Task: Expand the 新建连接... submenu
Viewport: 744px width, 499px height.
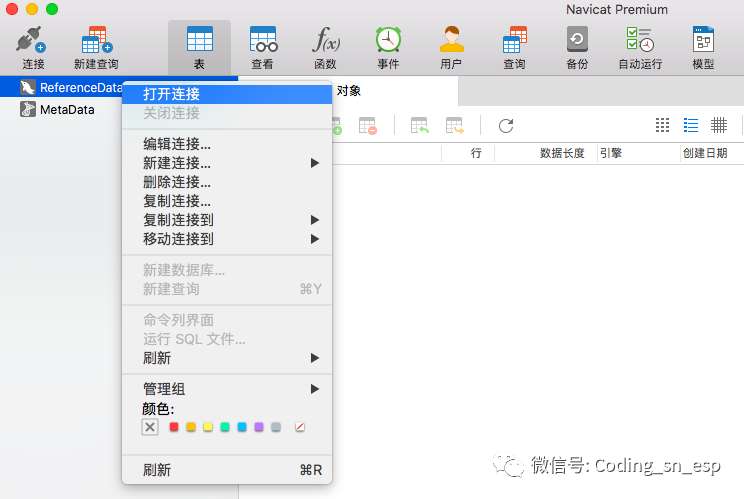Action: (227, 163)
